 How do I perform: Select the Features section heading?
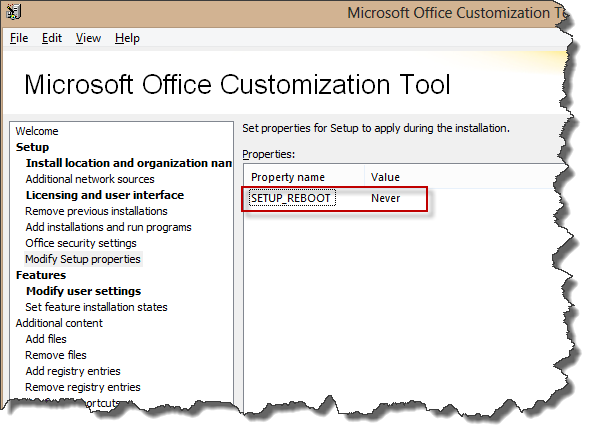pyautogui.click(x=41, y=275)
